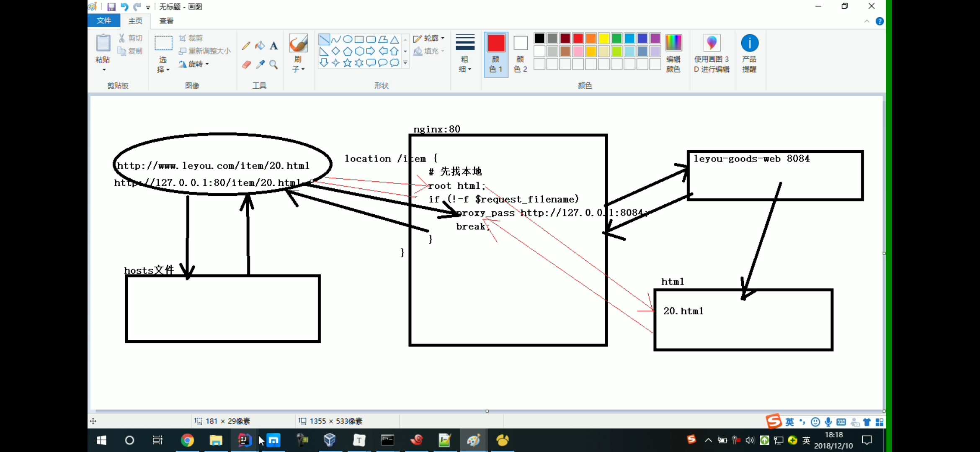This screenshot has width=980, height=452.
Task: Click the Brushes tool icon
Action: click(298, 43)
